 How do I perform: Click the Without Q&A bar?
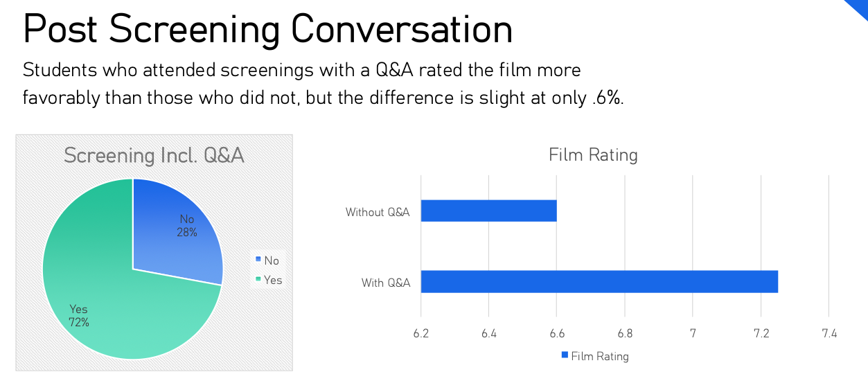click(x=488, y=211)
